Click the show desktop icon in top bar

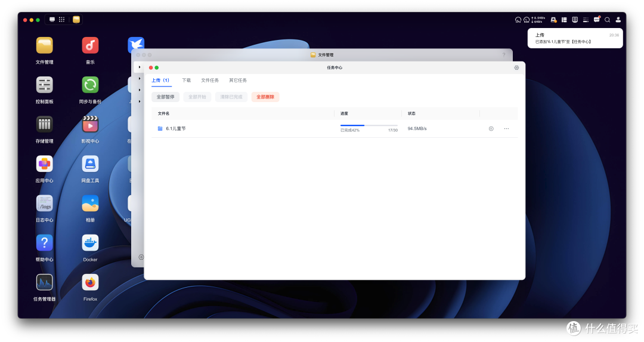[52, 19]
